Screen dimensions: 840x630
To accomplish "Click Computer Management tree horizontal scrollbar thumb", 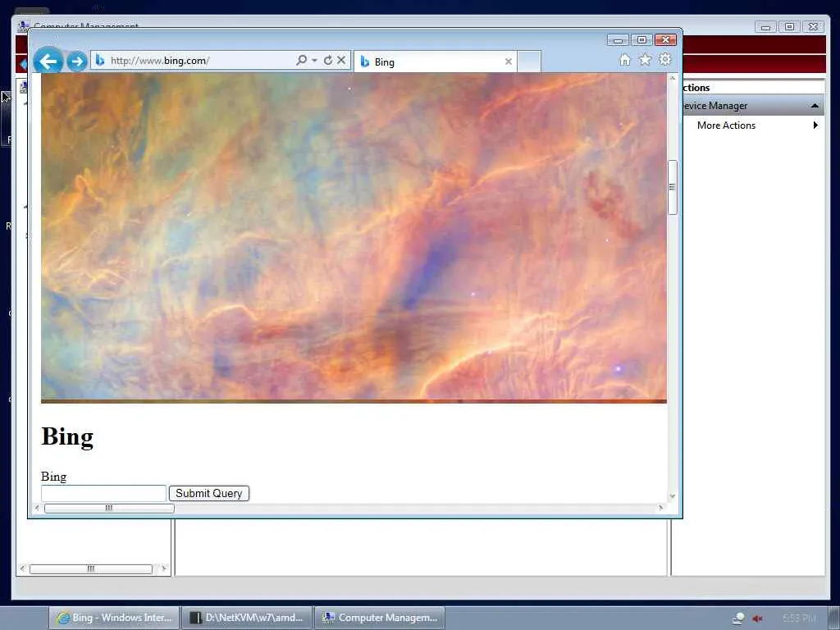I will pos(90,569).
